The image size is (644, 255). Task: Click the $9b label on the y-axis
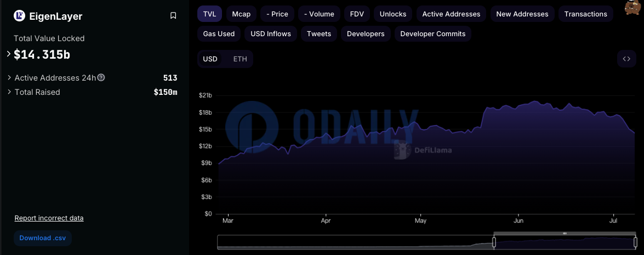(x=207, y=163)
